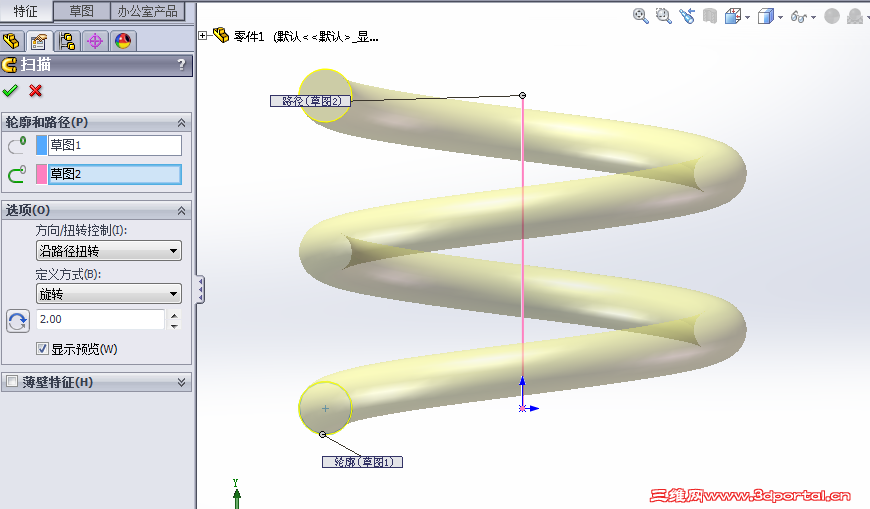Image resolution: width=870 pixels, height=509 pixels.
Task: Open Display Style dropdown arrow
Action: pos(780,18)
